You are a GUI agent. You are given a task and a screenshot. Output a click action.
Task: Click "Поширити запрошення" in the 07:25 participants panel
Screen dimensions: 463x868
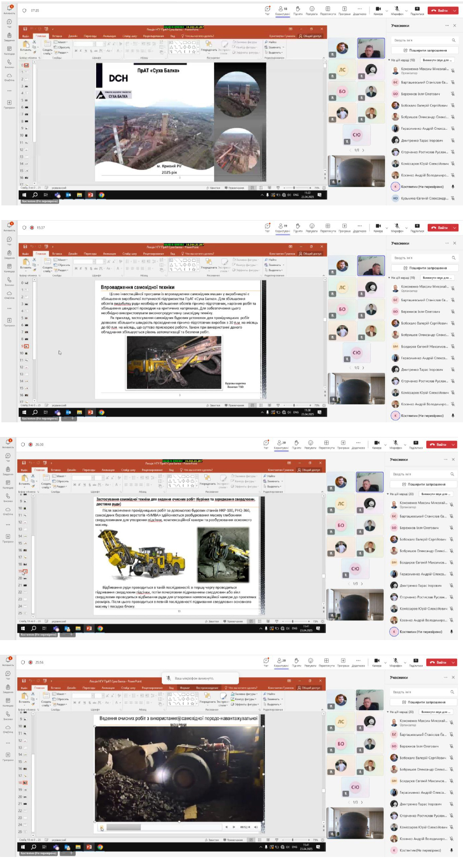[x=425, y=50]
